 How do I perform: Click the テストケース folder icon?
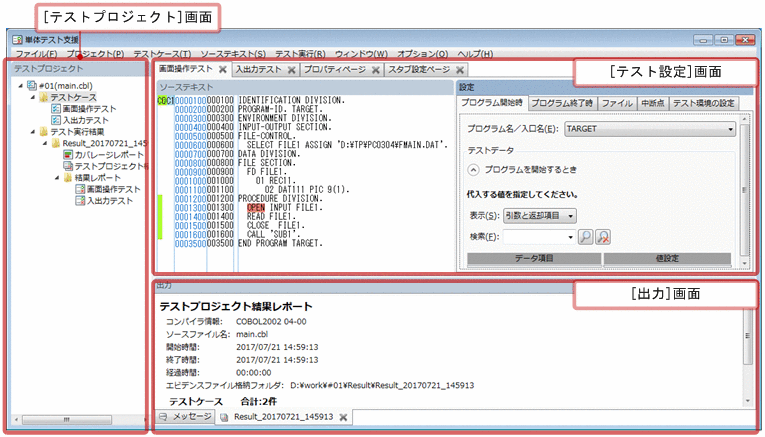coord(43,98)
